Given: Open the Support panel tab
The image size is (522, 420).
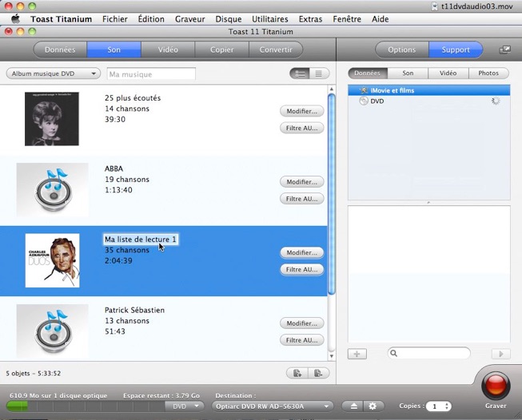Looking at the screenshot, I should 456,50.
